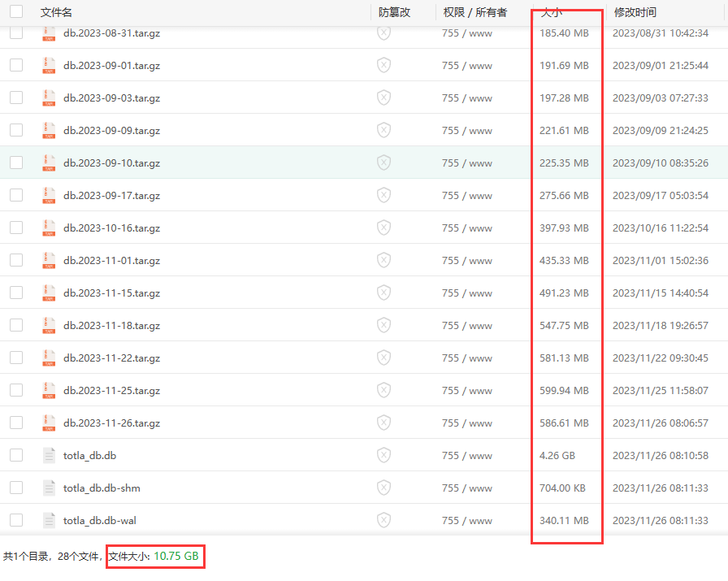Click archive icon of db.2023-11-15.tar.gz
Image resolution: width=728 pixels, height=581 pixels.
click(49, 293)
